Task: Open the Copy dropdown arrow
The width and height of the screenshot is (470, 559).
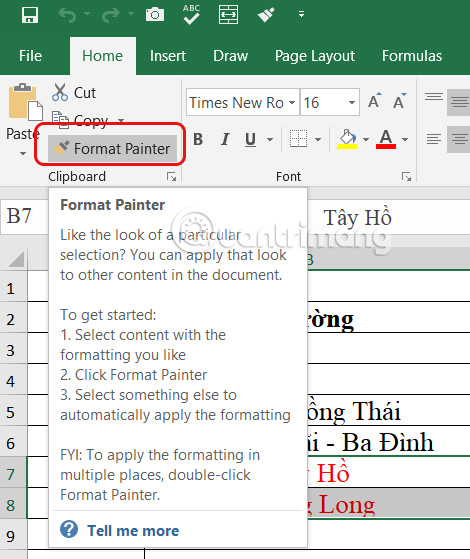Action: [121, 121]
